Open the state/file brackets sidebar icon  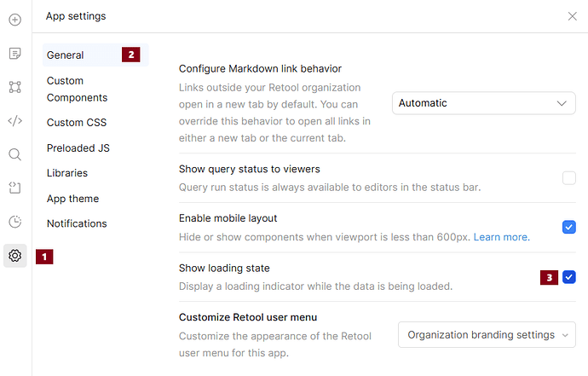point(15,188)
